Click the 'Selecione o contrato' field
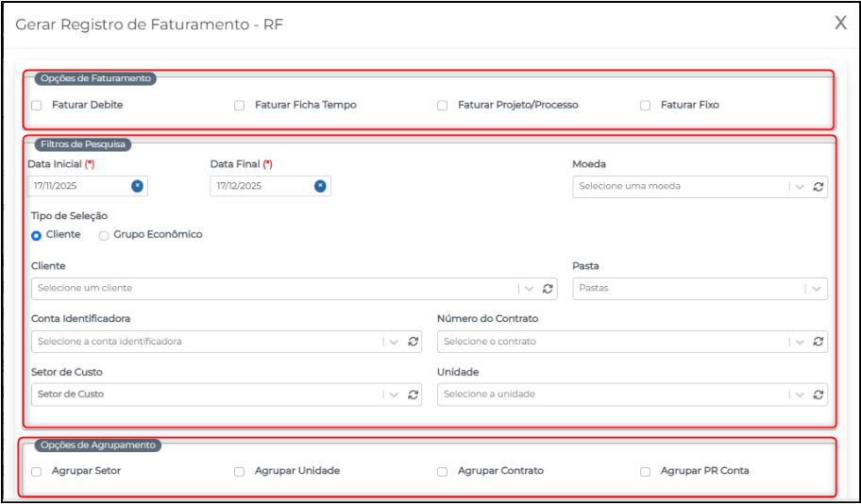861x504 pixels. 633,342
